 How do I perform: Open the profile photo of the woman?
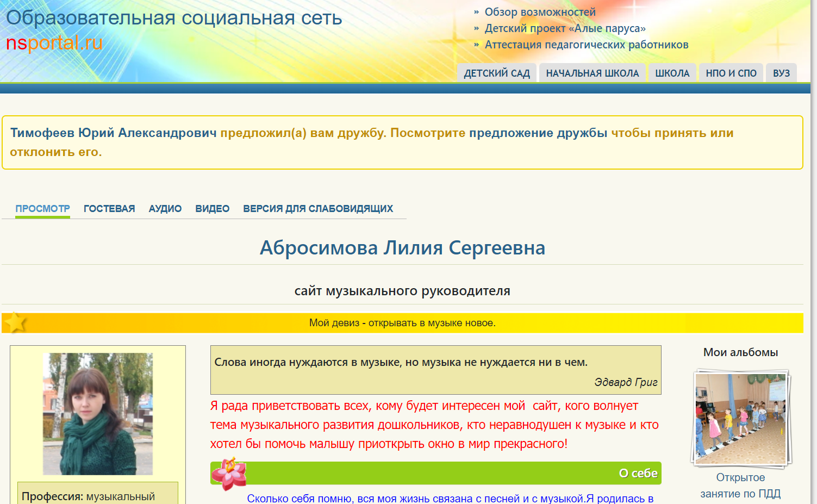point(98,414)
